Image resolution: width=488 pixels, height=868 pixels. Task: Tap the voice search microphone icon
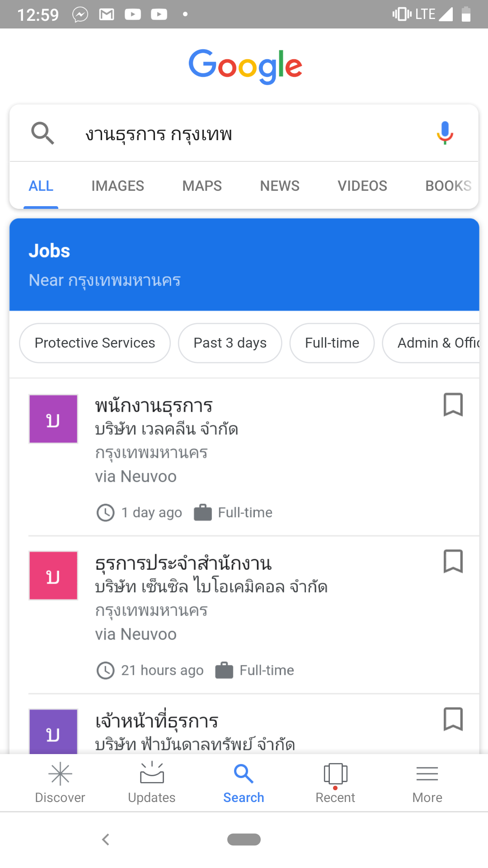445,133
